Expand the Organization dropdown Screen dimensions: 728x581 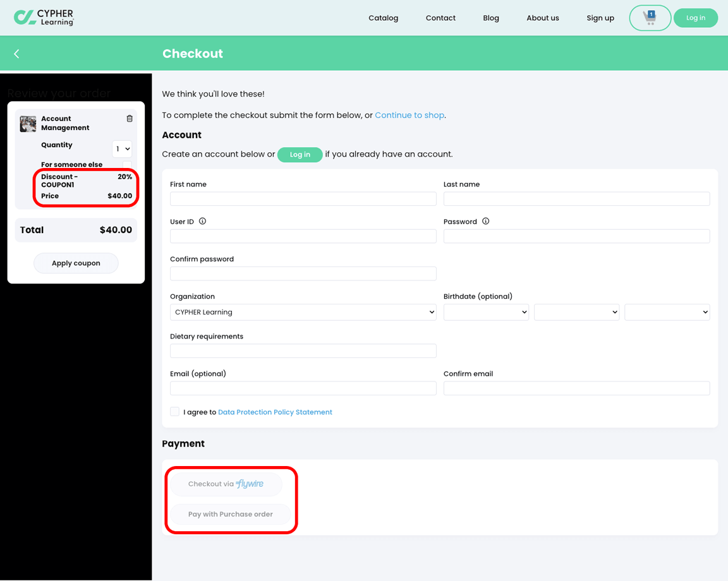click(303, 313)
